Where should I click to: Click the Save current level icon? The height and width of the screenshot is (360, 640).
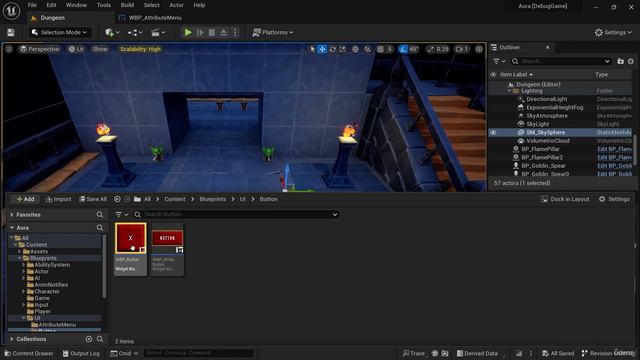(x=11, y=32)
